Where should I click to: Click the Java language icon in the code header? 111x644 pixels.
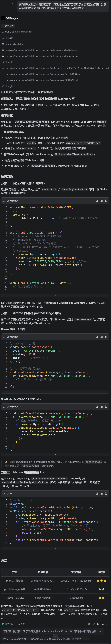tap(4, 494)
